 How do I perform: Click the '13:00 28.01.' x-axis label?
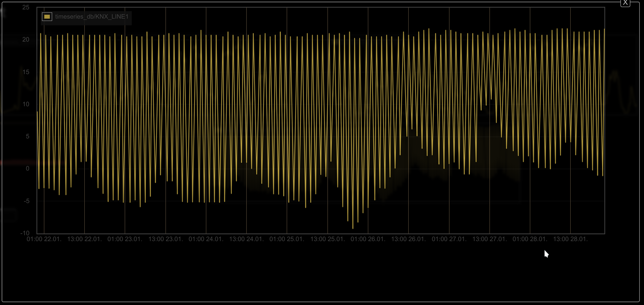(570, 239)
